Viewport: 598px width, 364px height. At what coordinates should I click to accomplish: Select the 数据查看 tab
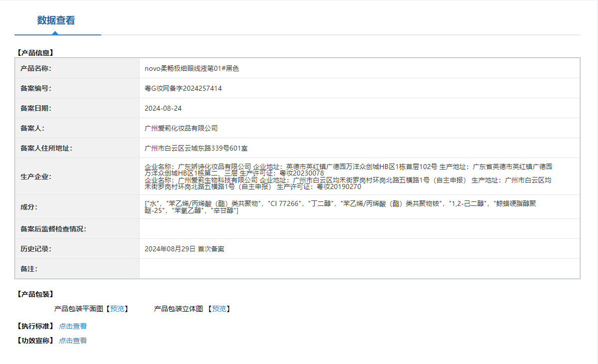coord(56,20)
